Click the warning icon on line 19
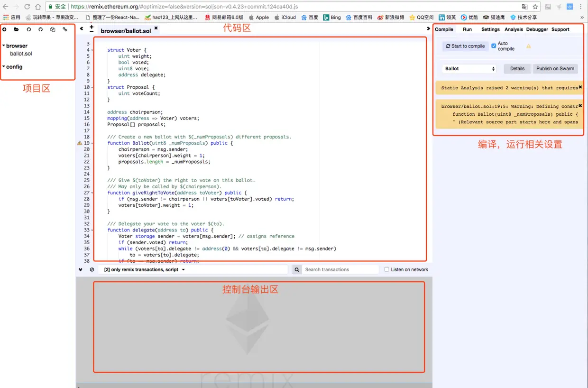Viewport: 588px width, 388px height. [80, 143]
